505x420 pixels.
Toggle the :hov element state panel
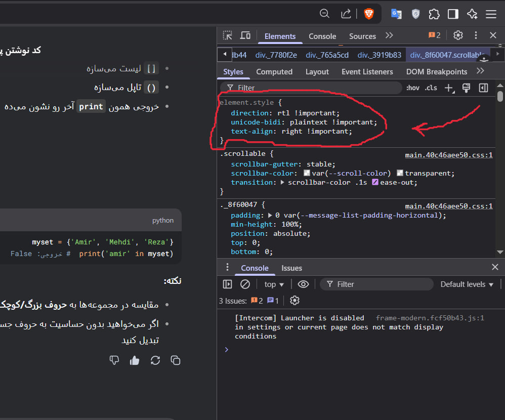click(x=412, y=88)
